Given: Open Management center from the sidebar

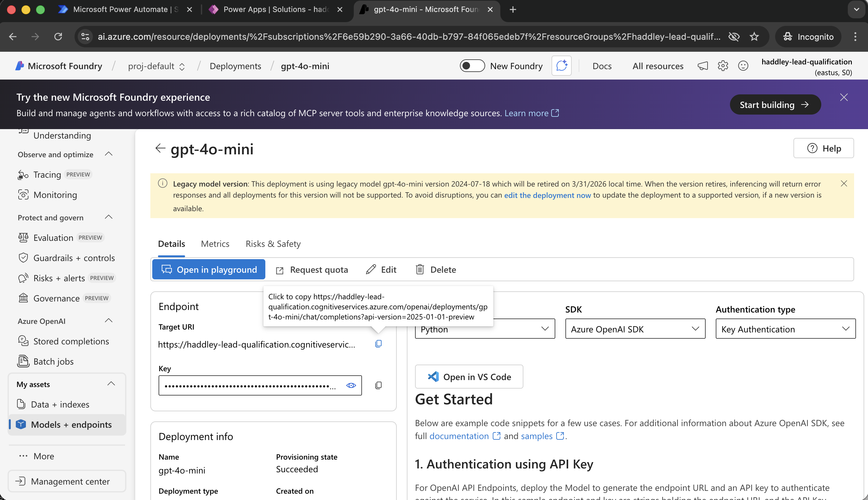Looking at the screenshot, I should click(70, 481).
